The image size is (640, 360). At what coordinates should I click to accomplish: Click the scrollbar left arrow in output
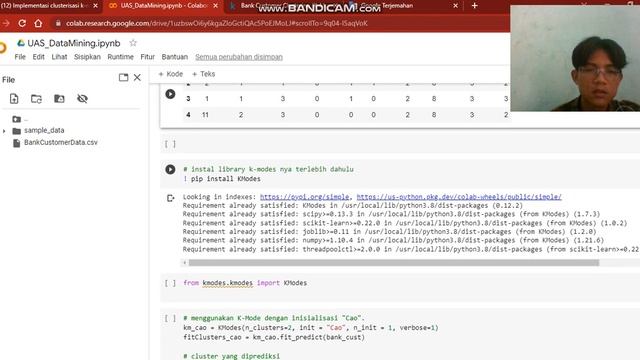pyautogui.click(x=184, y=263)
